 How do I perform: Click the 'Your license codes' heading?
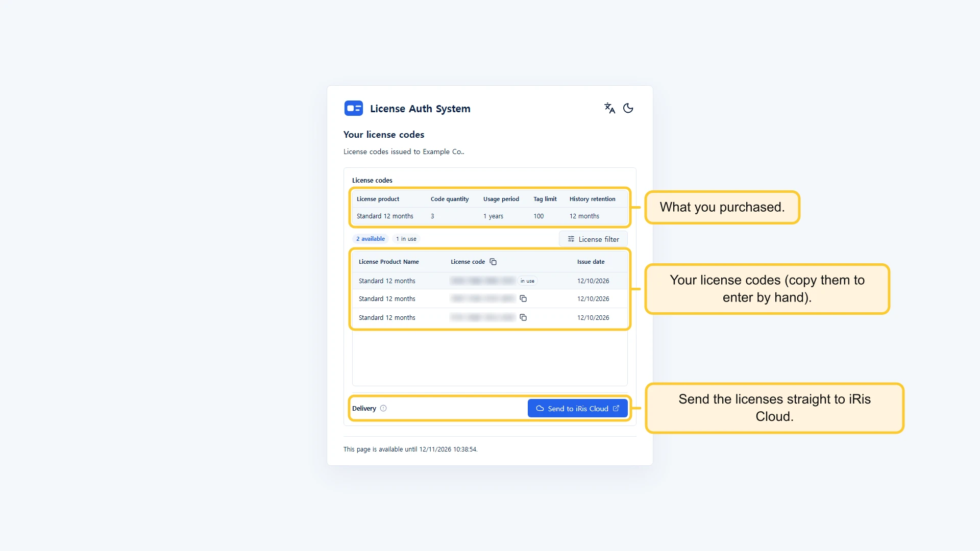tap(384, 135)
